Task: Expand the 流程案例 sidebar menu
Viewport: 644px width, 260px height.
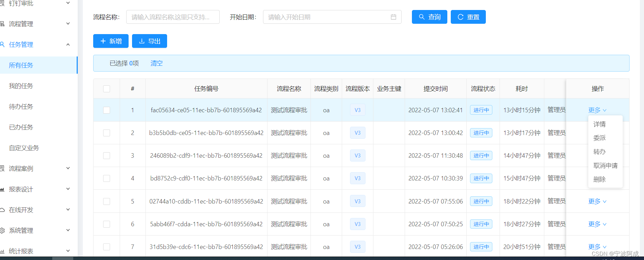Action: 68,168
